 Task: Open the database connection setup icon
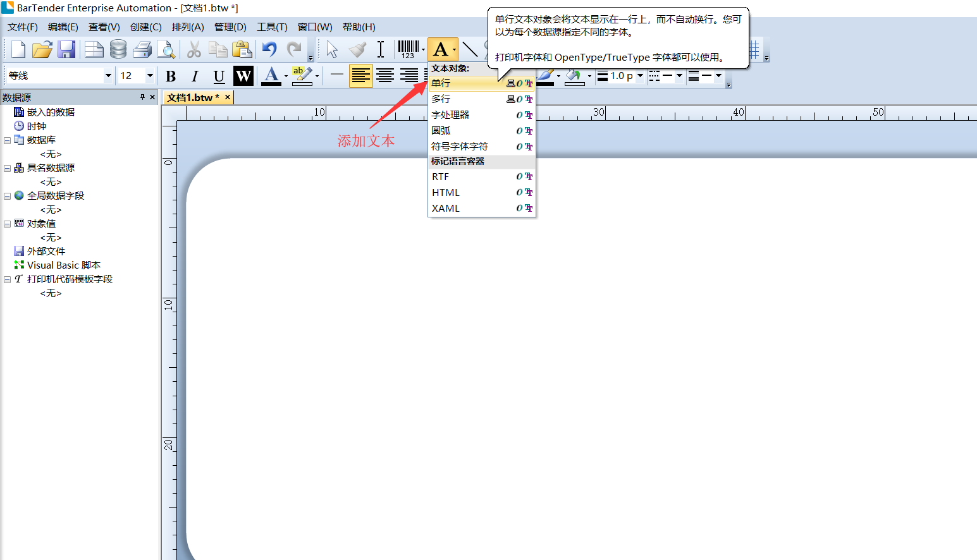118,49
